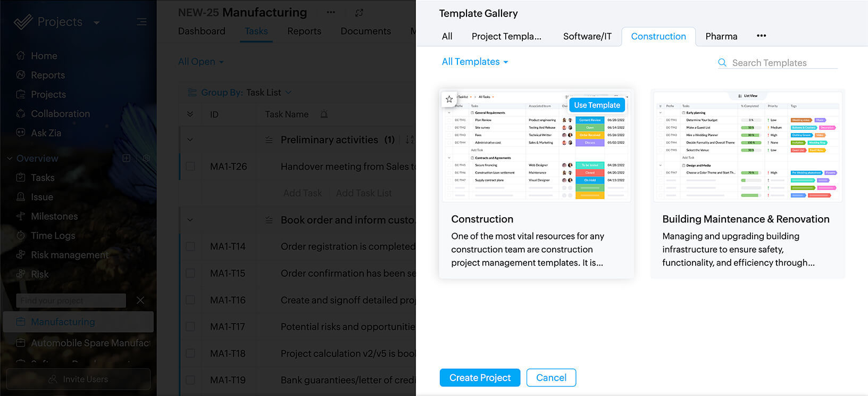The image size is (868, 396).
Task: Click the Collaboration icon
Action: coord(20,113)
